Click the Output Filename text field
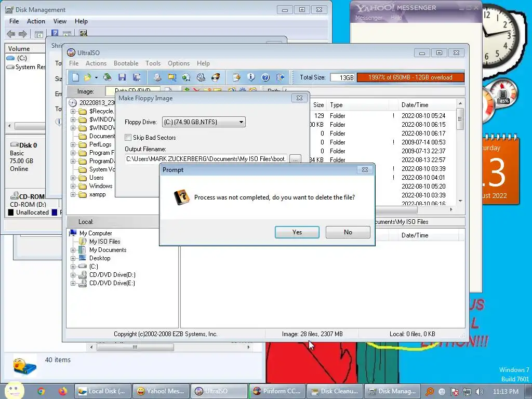 (x=206, y=159)
